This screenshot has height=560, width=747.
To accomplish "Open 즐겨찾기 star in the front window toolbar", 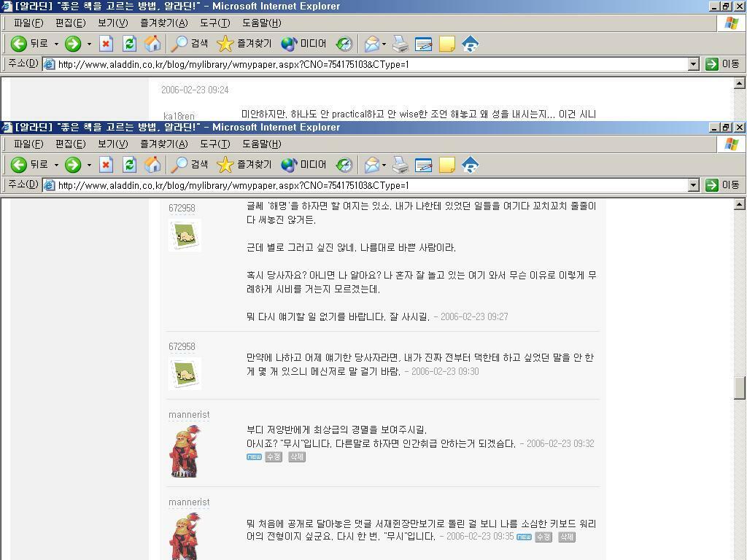I will tap(244, 165).
